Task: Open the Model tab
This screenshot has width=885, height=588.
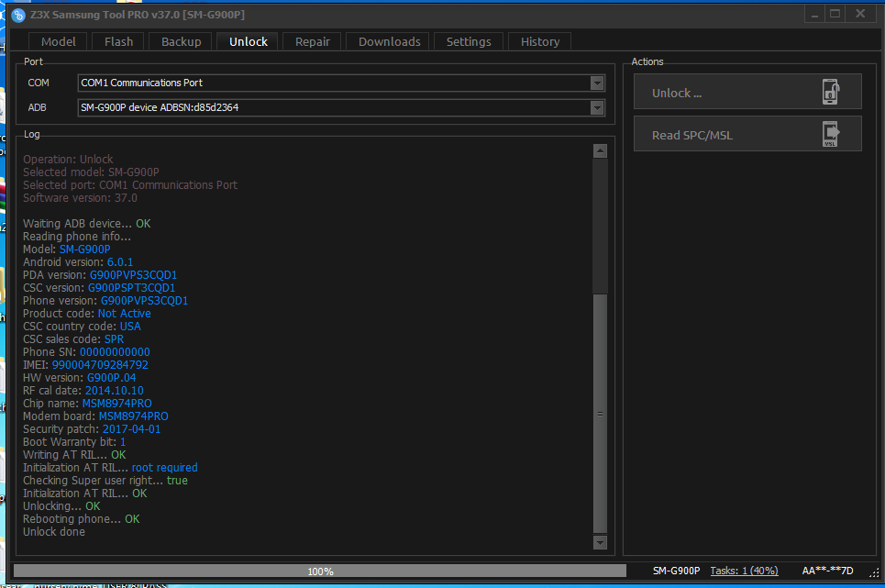Action: coord(58,42)
